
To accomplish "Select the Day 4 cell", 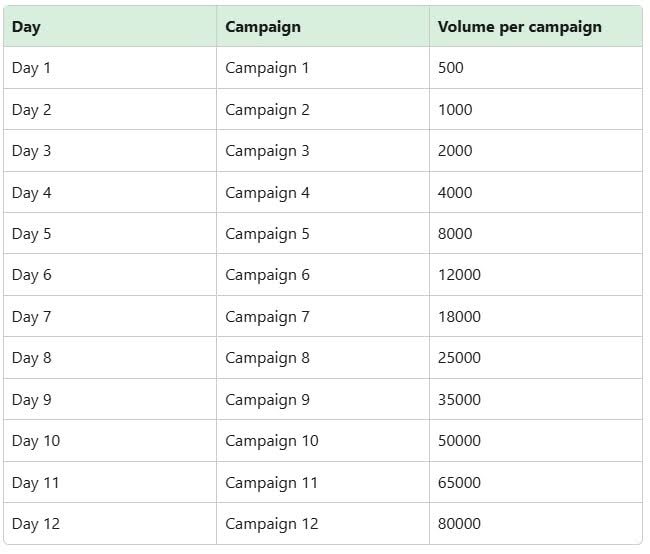I will (x=32, y=193).
